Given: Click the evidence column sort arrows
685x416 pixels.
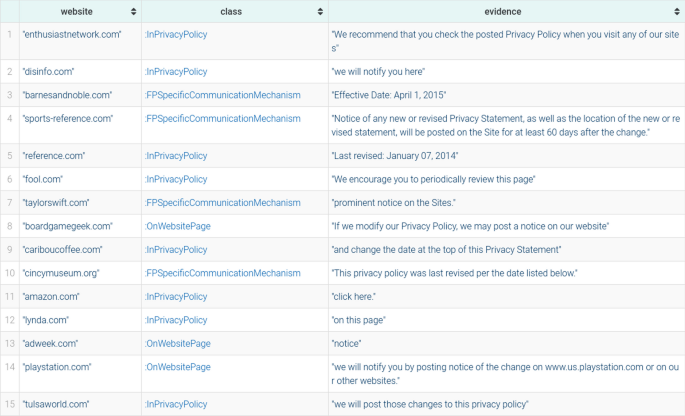Looking at the screenshot, I should (677, 11).
